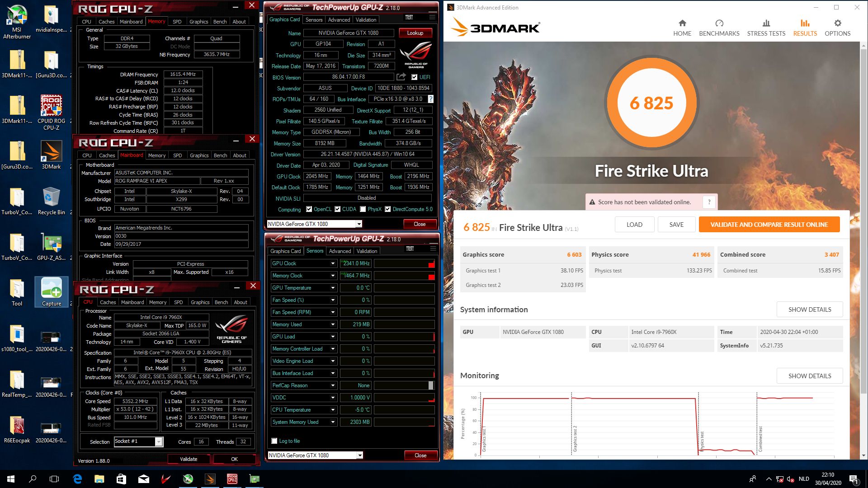Click Validate and Compare Result Online button
868x488 pixels.
pyautogui.click(x=769, y=225)
